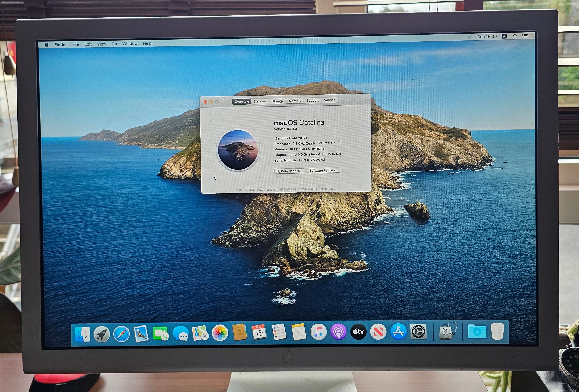This screenshot has width=579, height=392.
Task: Open Podcasts from the Dock
Action: (x=338, y=332)
